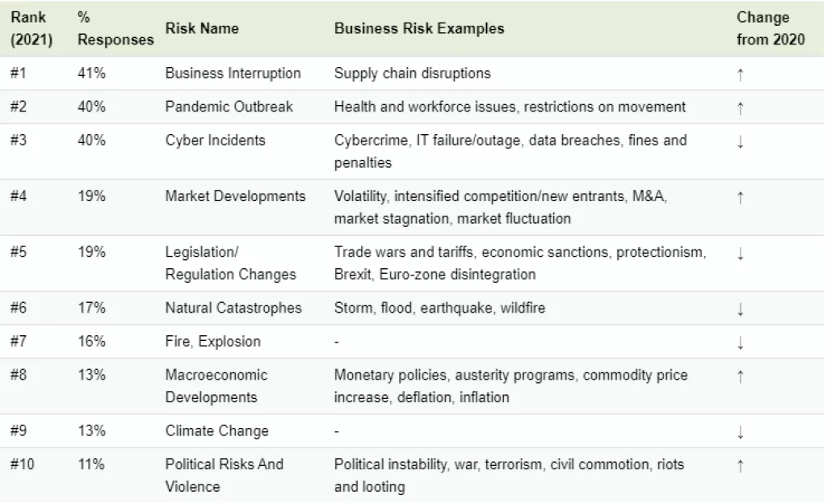The image size is (827, 504).
Task: Click the 41% responses cell
Action: tap(91, 73)
